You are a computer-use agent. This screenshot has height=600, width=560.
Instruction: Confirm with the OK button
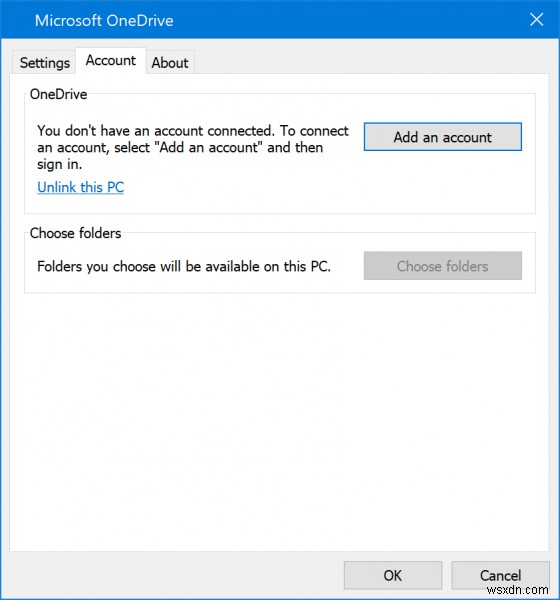(x=393, y=575)
